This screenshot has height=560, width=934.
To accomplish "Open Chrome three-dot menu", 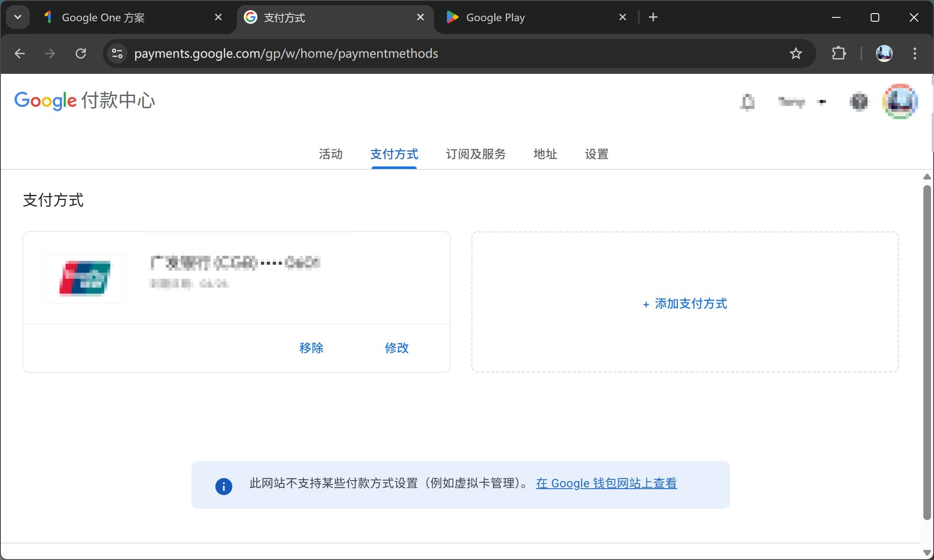I will coord(914,53).
